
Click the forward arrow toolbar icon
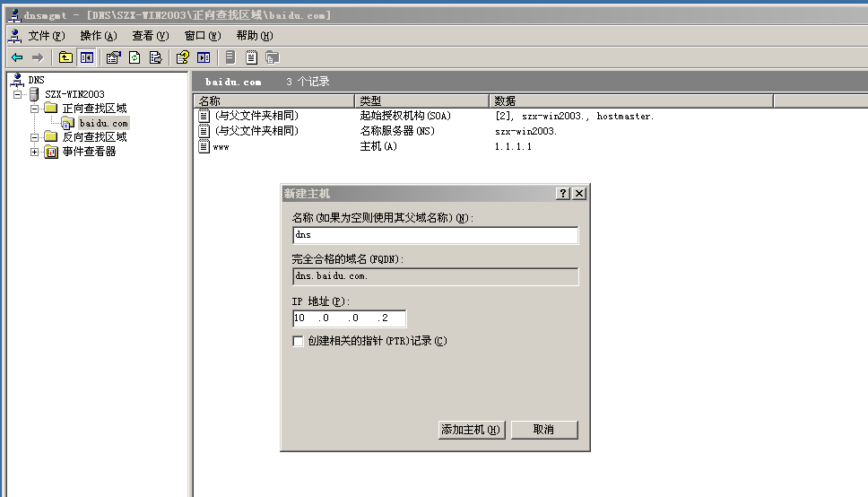coord(38,57)
